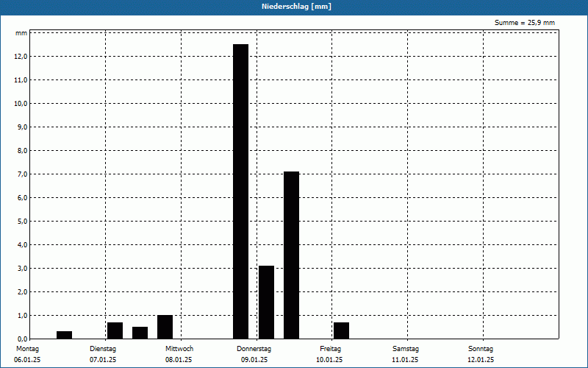588x368 pixels.
Task: Click the 1,0 mm bar before Mittwoch
Action: click(165, 327)
